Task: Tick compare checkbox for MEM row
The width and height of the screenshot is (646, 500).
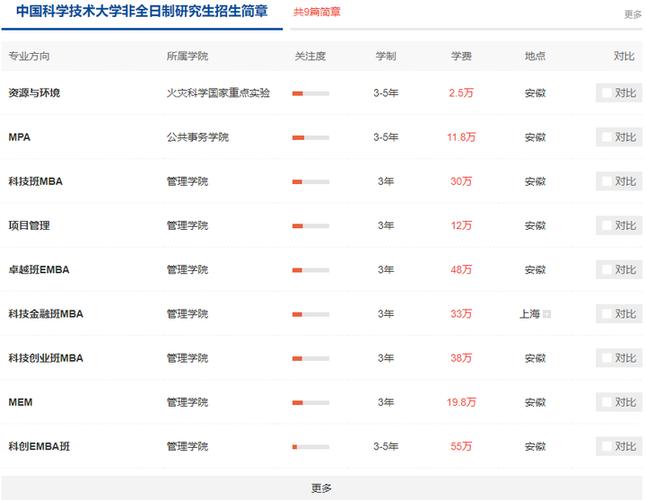Action: tap(606, 402)
